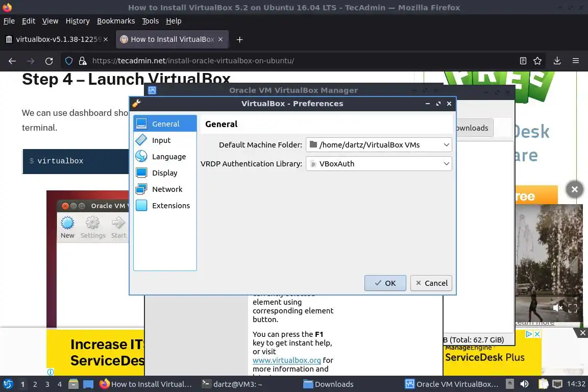Viewport: 588px width, 392px height.
Task: Unmute the video ad
Action: [557, 308]
